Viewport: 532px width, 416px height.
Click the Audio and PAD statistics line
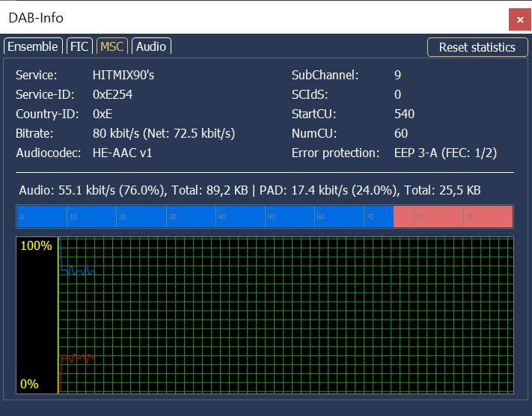click(250, 190)
